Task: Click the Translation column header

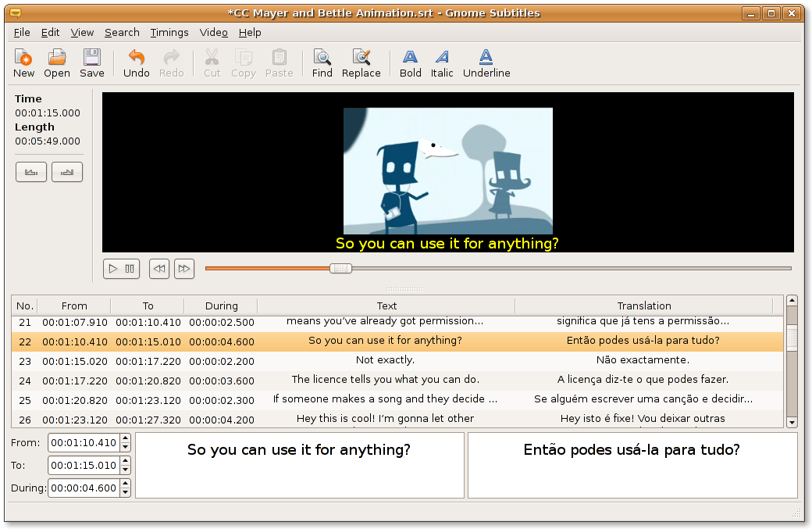Action: point(643,306)
